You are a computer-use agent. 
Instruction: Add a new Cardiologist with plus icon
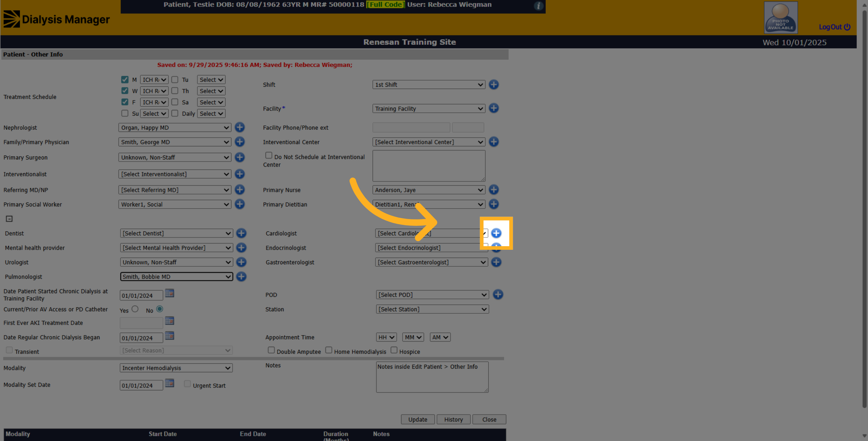tap(496, 233)
